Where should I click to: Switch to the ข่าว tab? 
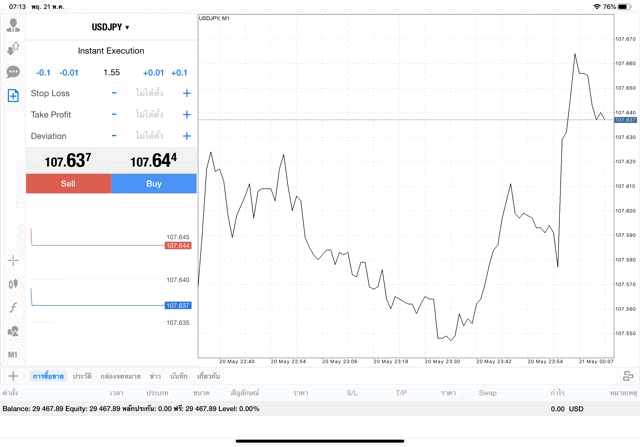point(155,376)
